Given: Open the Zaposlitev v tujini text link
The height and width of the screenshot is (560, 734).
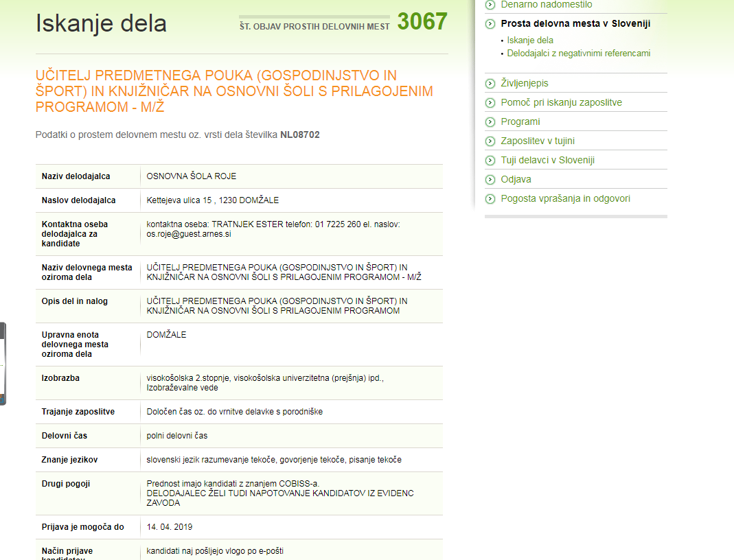Looking at the screenshot, I should [538, 141].
